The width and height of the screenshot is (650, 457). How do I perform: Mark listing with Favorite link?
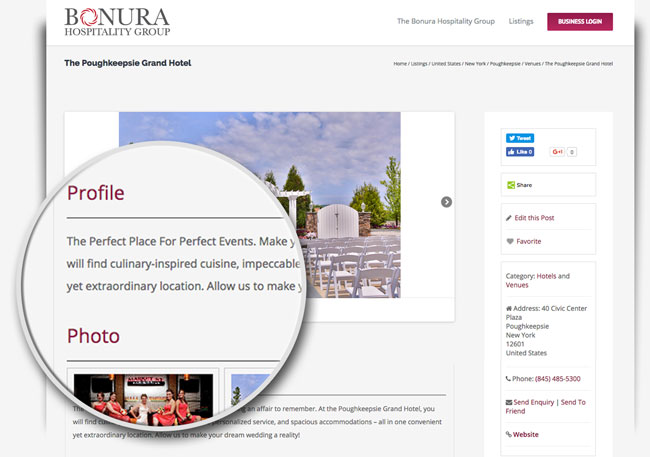(529, 241)
